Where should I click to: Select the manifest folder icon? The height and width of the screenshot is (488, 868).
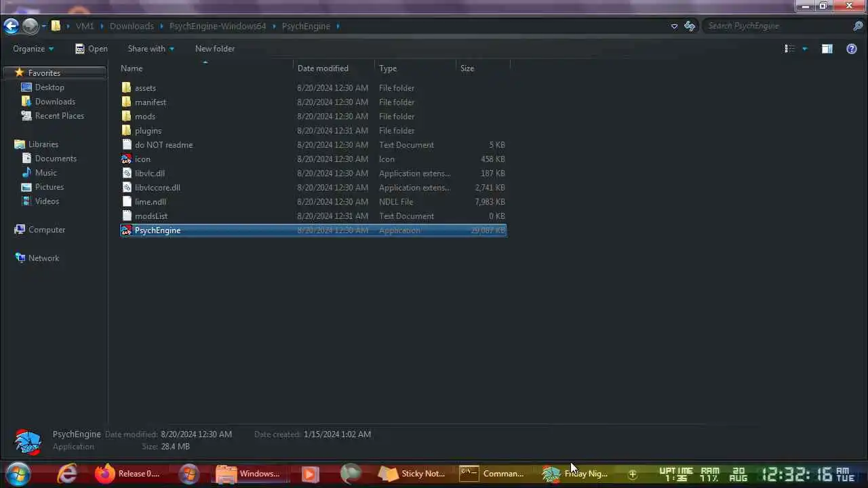126,102
